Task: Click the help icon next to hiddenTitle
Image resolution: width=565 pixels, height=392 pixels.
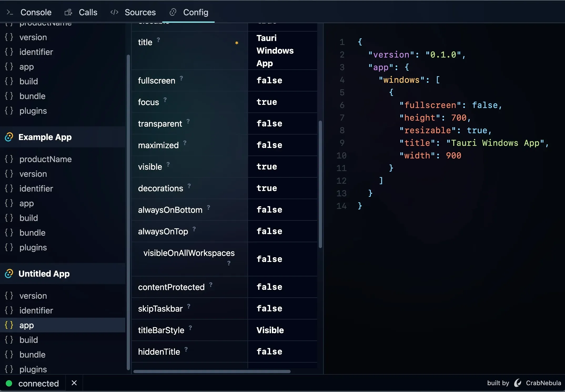Action: pyautogui.click(x=186, y=349)
